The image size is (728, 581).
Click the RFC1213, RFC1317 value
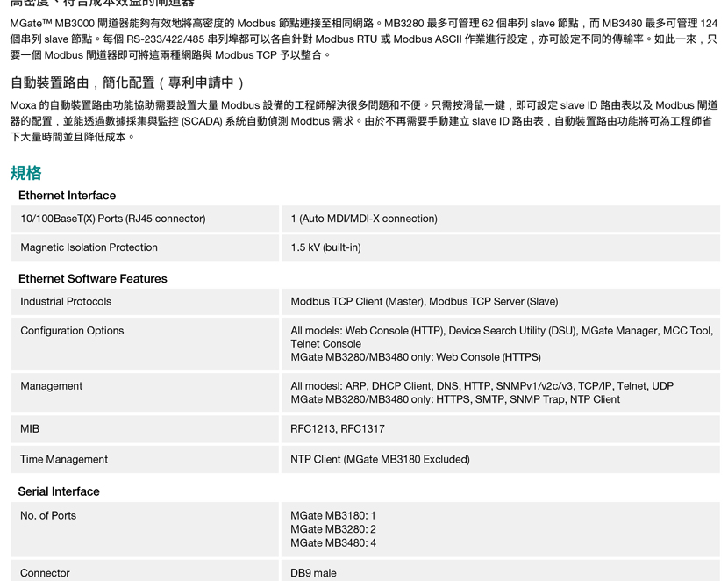coord(337,428)
